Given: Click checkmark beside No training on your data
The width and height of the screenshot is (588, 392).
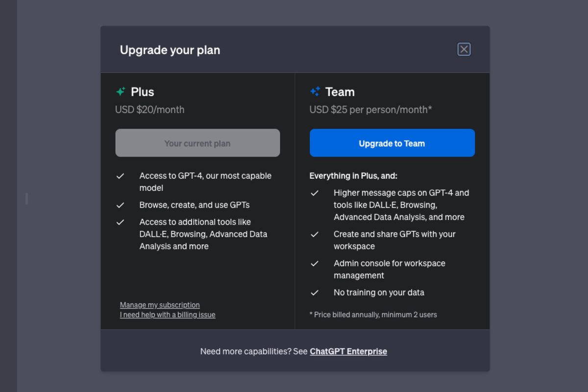Looking at the screenshot, I should click(x=315, y=293).
